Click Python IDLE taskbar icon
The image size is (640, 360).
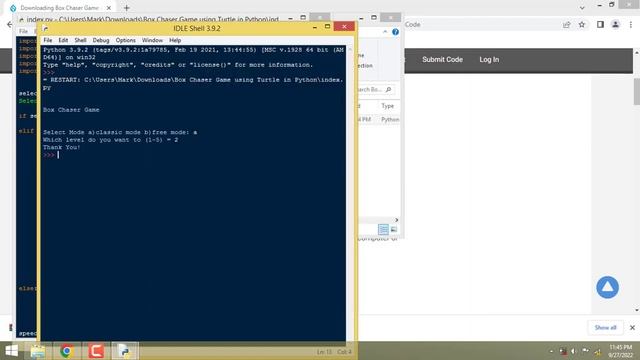tap(125, 351)
